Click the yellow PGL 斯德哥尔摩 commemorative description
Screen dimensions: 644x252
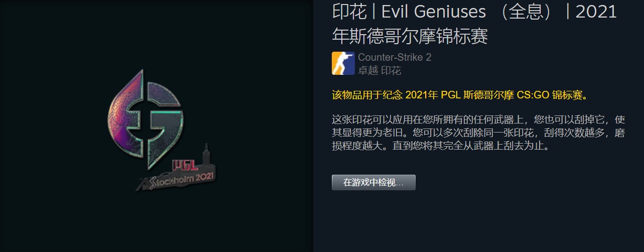460,95
